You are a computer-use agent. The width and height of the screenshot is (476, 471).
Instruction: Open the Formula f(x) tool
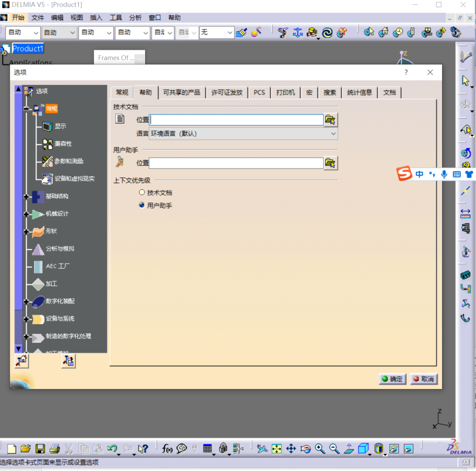coord(167,449)
